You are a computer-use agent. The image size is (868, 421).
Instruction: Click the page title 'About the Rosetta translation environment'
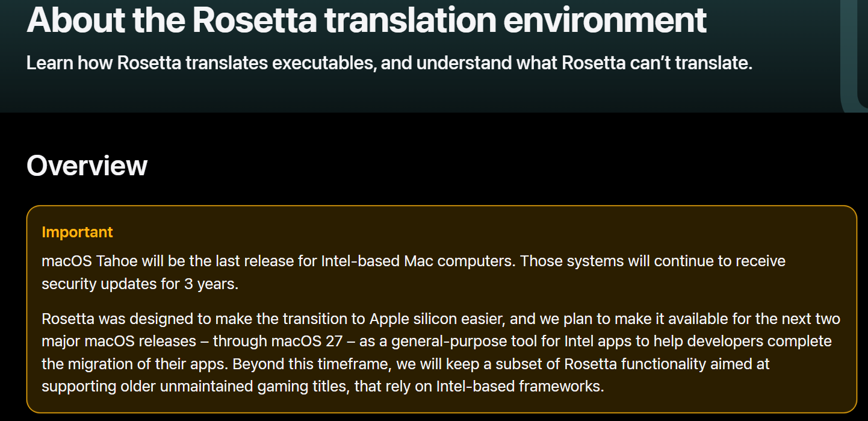366,20
